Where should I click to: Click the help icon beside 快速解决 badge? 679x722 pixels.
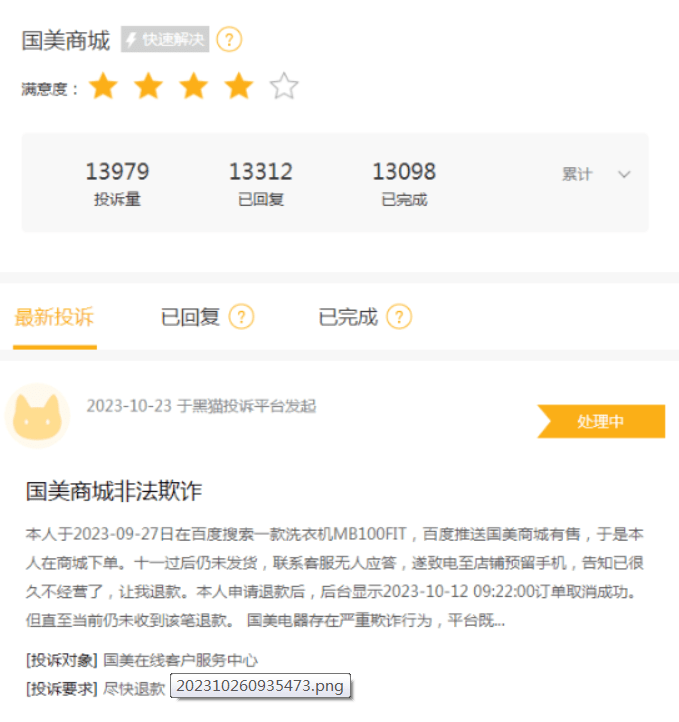pos(229,40)
